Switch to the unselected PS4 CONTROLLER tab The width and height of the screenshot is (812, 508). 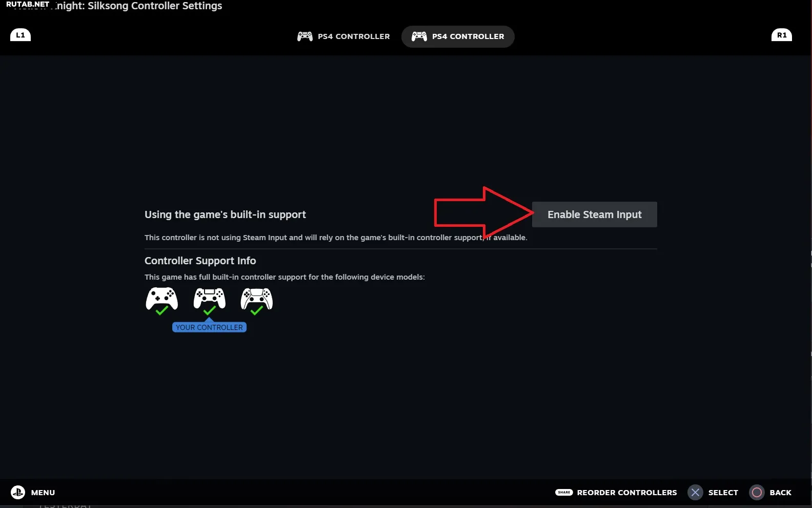point(343,36)
